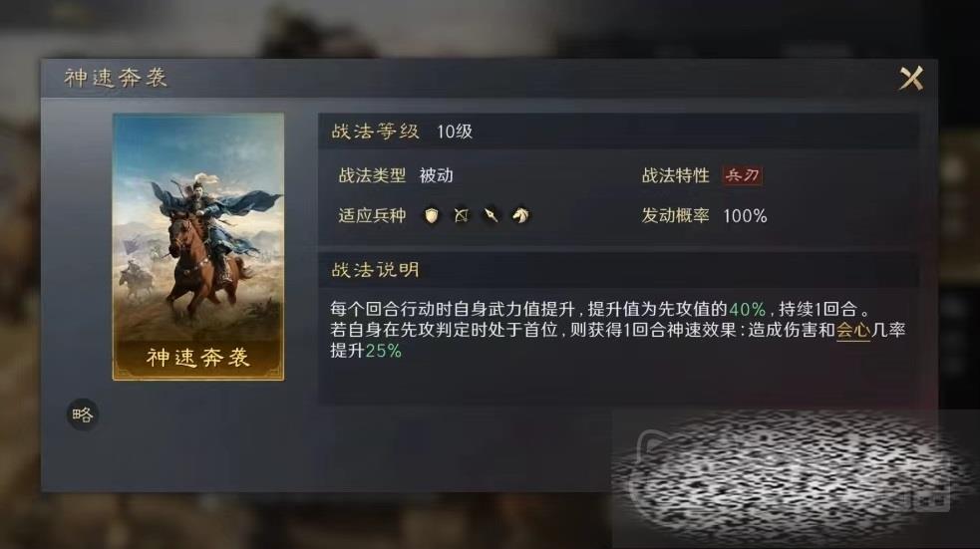Open the underlined 会心 keyword link
The image size is (980, 549).
pyautogui.click(x=853, y=330)
